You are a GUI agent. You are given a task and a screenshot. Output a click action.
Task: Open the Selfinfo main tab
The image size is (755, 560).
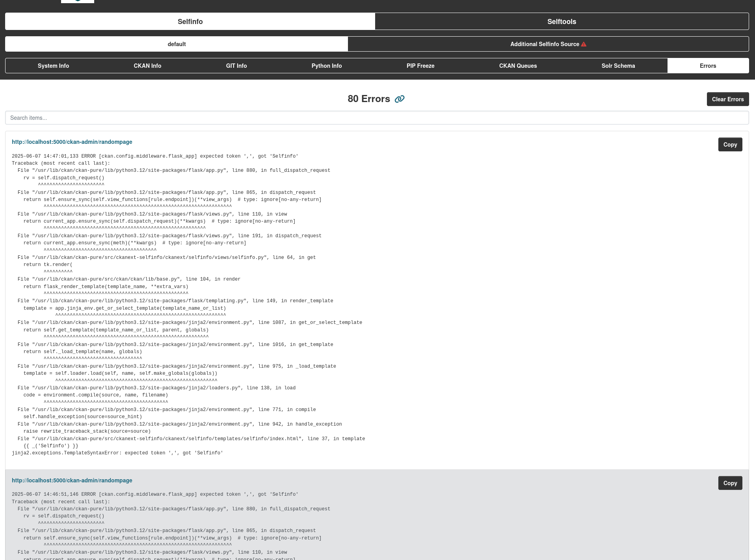click(190, 22)
